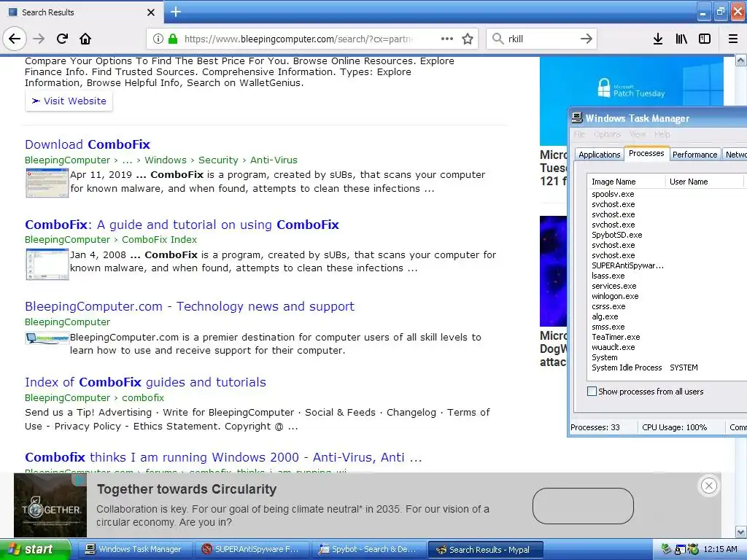The image size is (747, 560).
Task: Open a new browser tab
Action: [x=175, y=12]
